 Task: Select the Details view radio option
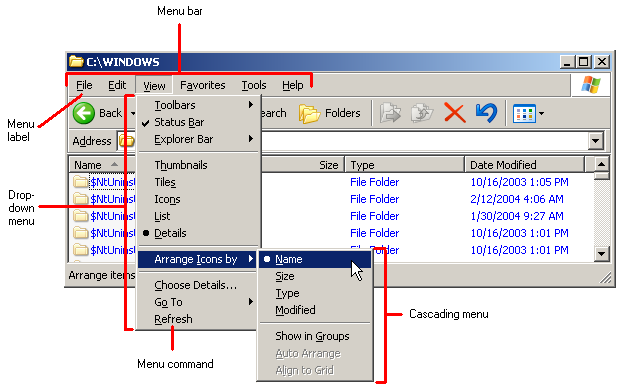coord(198,233)
